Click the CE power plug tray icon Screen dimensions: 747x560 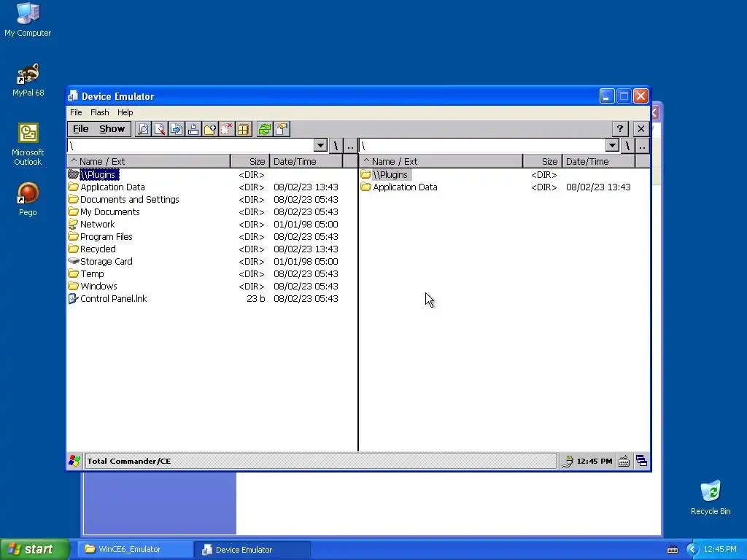coord(568,461)
